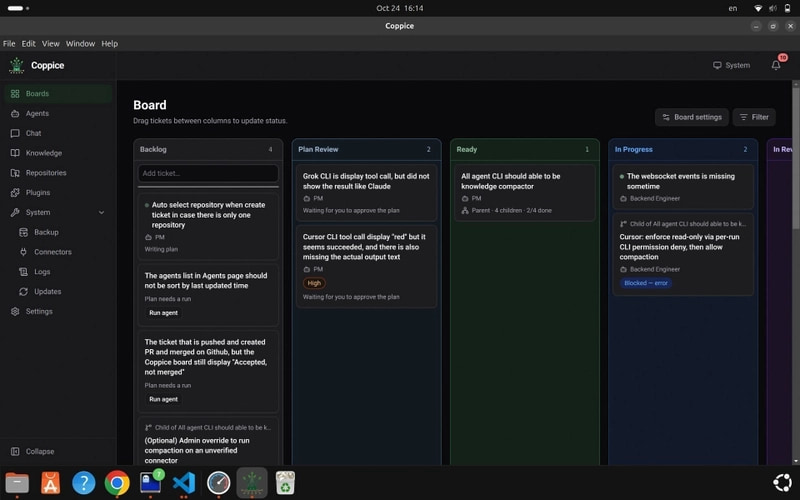
Task: Click the Filter lines icon
Action: coord(743,117)
